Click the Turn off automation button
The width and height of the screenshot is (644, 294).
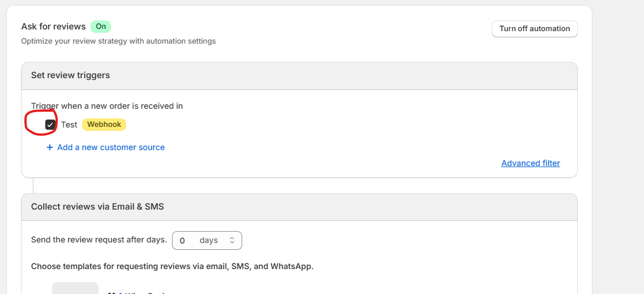pos(534,29)
